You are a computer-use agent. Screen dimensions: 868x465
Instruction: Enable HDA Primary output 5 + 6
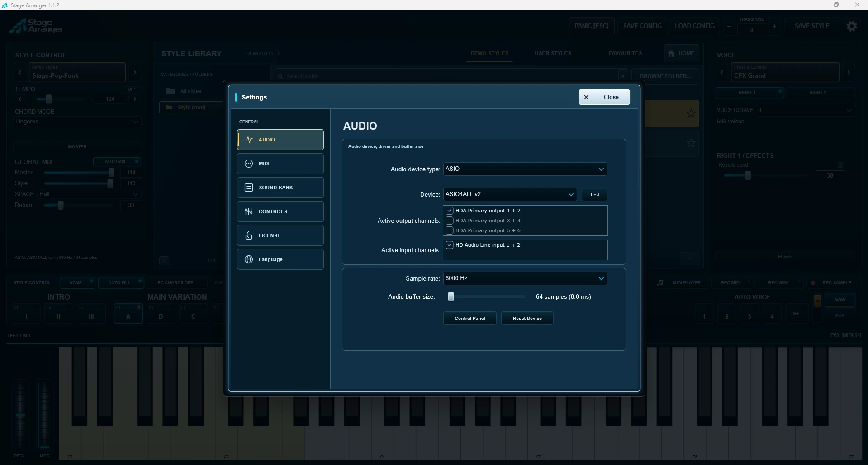tap(450, 230)
